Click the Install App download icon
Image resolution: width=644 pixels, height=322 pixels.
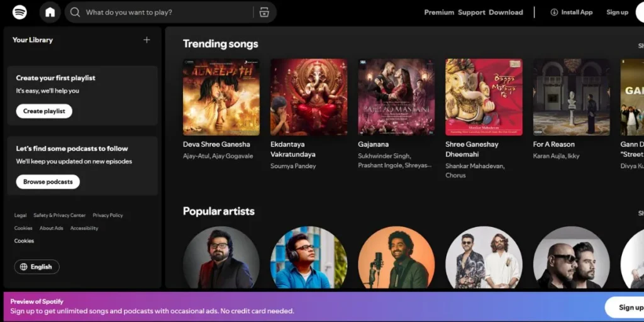[x=554, y=13]
